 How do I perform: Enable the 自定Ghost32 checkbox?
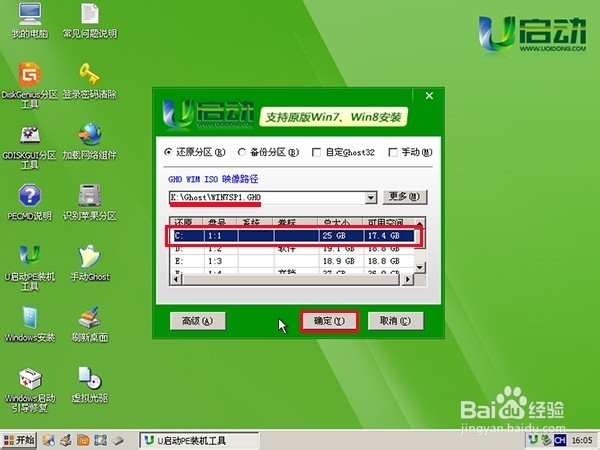click(x=344, y=152)
